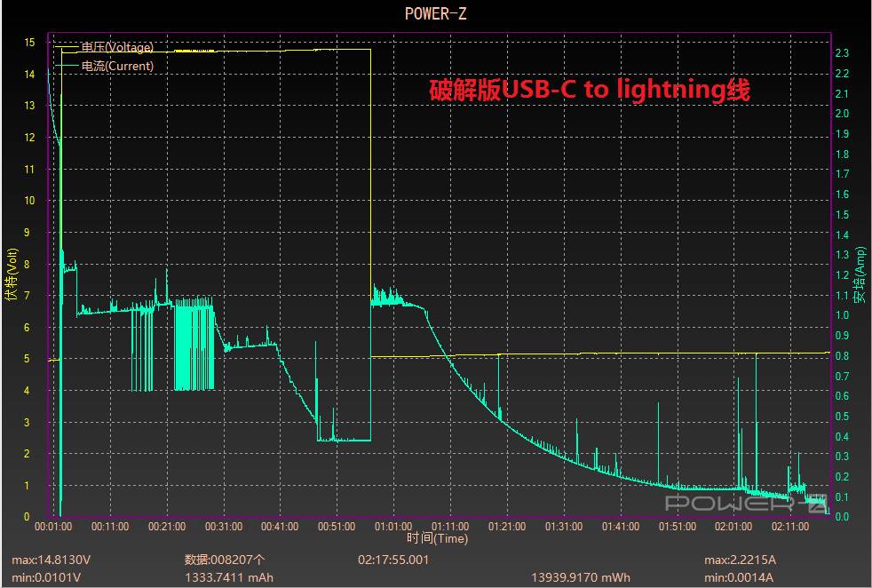Image resolution: width=872 pixels, height=588 pixels.
Task: Click the max:14.8130V reading
Action: pos(52,560)
